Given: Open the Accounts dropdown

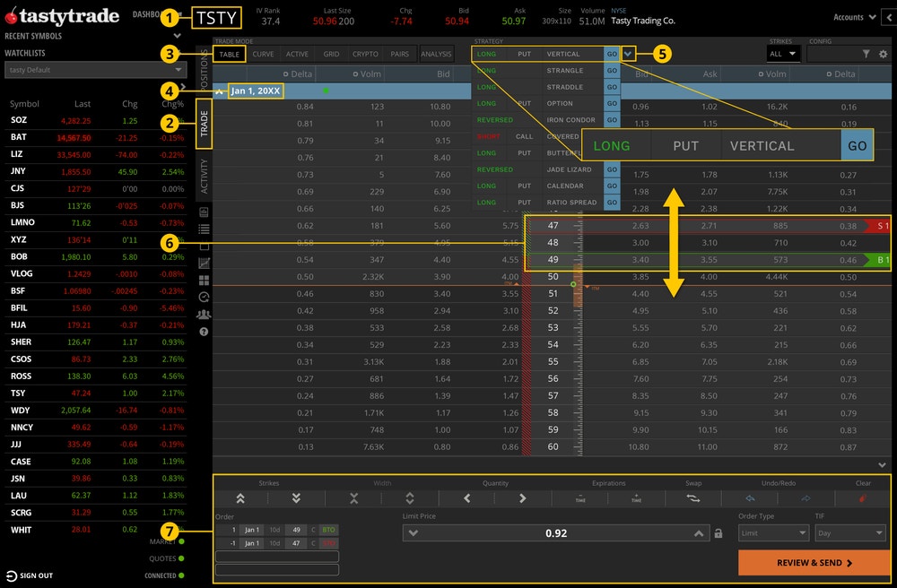Looking at the screenshot, I should pyautogui.click(x=855, y=17).
